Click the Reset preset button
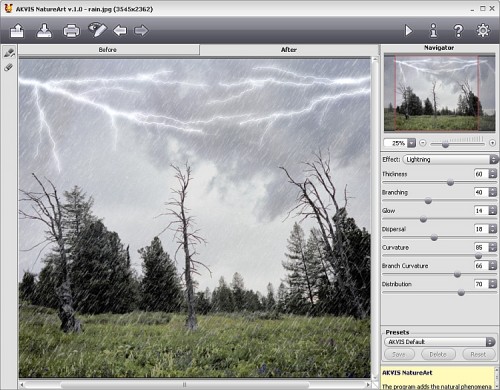The height and width of the screenshot is (390, 500). (478, 354)
